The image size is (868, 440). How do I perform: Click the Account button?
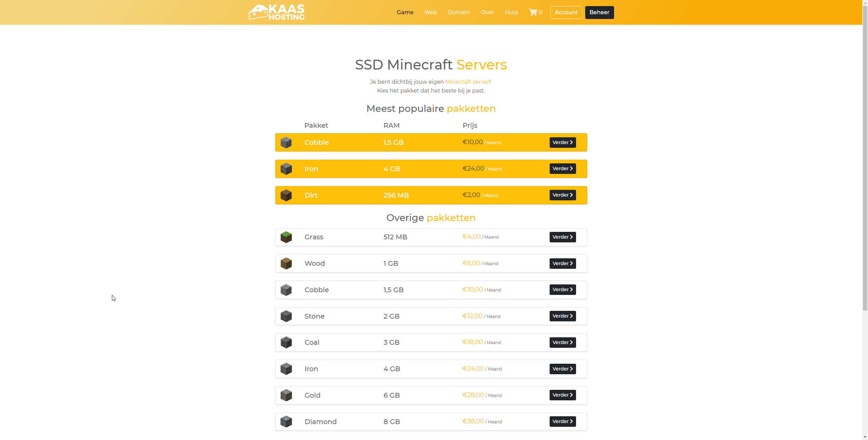tap(566, 12)
